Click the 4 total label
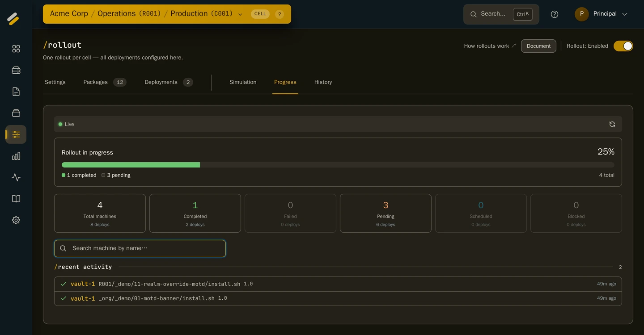Image resolution: width=644 pixels, height=335 pixels. (x=607, y=175)
